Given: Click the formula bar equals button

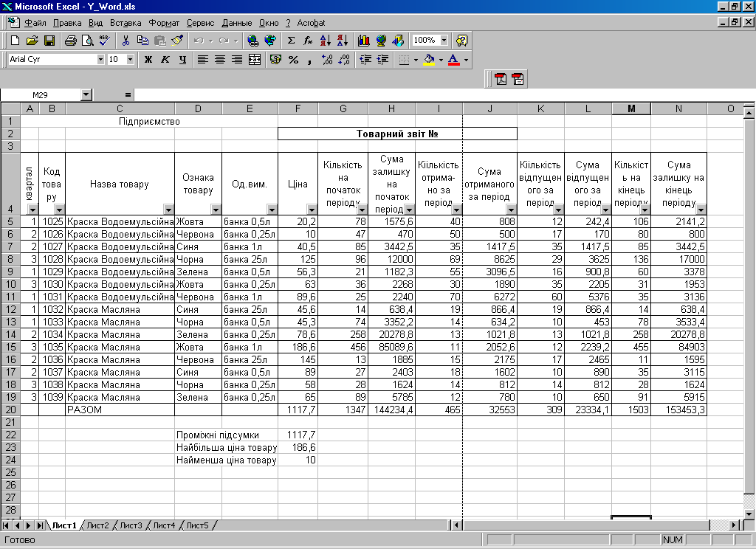Looking at the screenshot, I should point(128,95).
